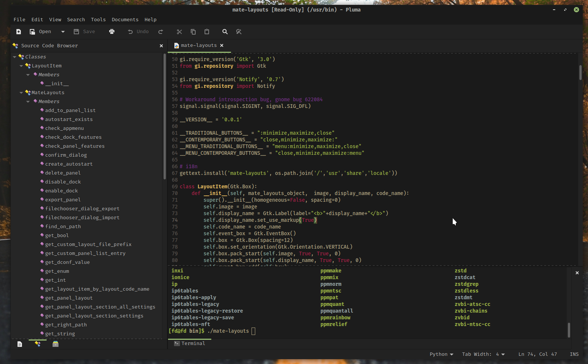Click the Print icon in toolbar
The width and height of the screenshot is (588, 364).
pyautogui.click(x=112, y=32)
